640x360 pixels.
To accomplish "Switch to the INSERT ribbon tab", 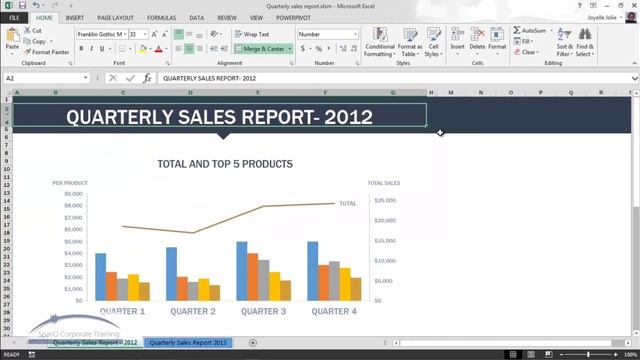I will click(x=75, y=18).
